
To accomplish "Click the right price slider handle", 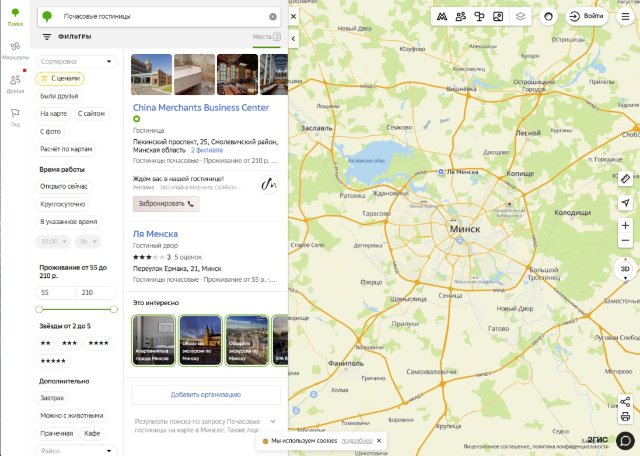I will (x=114, y=309).
